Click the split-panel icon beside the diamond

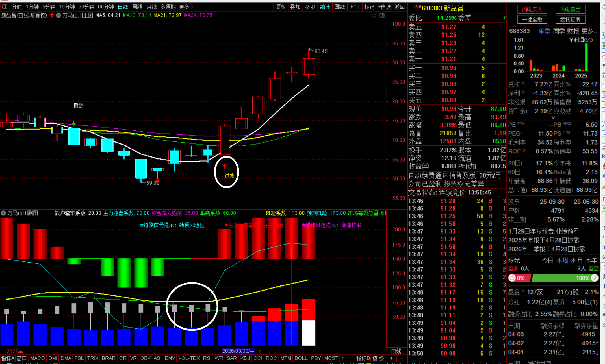pyautogui.click(x=382, y=16)
